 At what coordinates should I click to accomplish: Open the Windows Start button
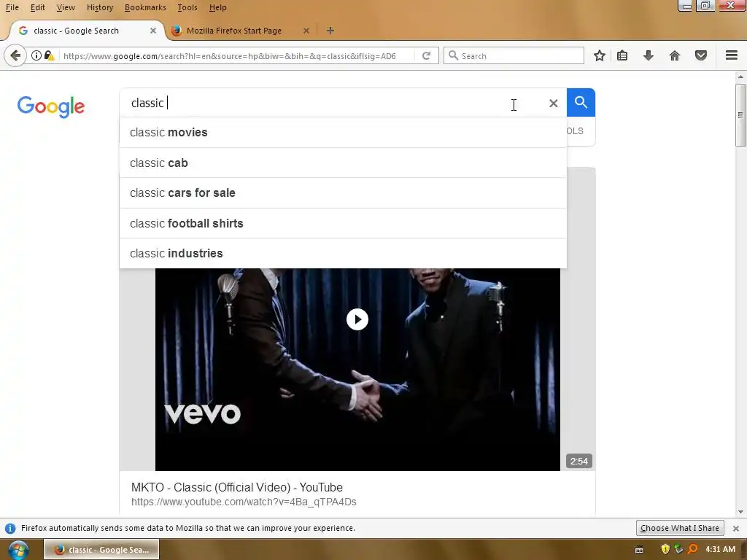coord(18,550)
